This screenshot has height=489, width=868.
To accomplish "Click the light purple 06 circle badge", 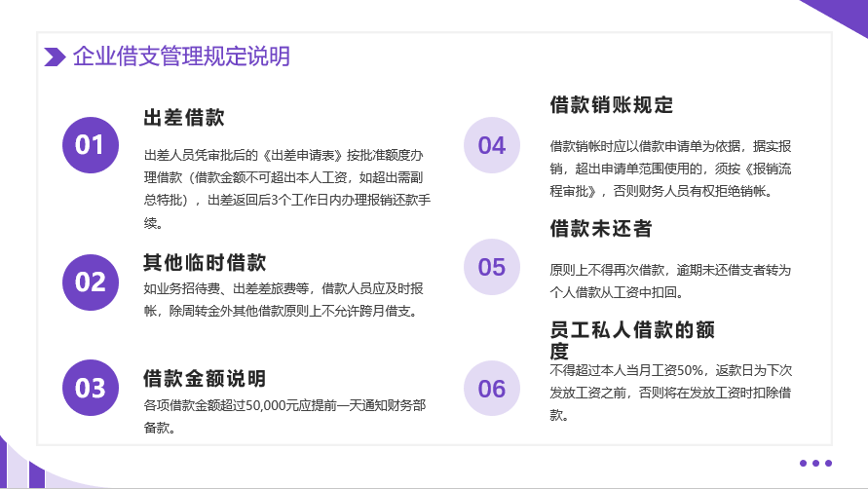I will pyautogui.click(x=492, y=389).
